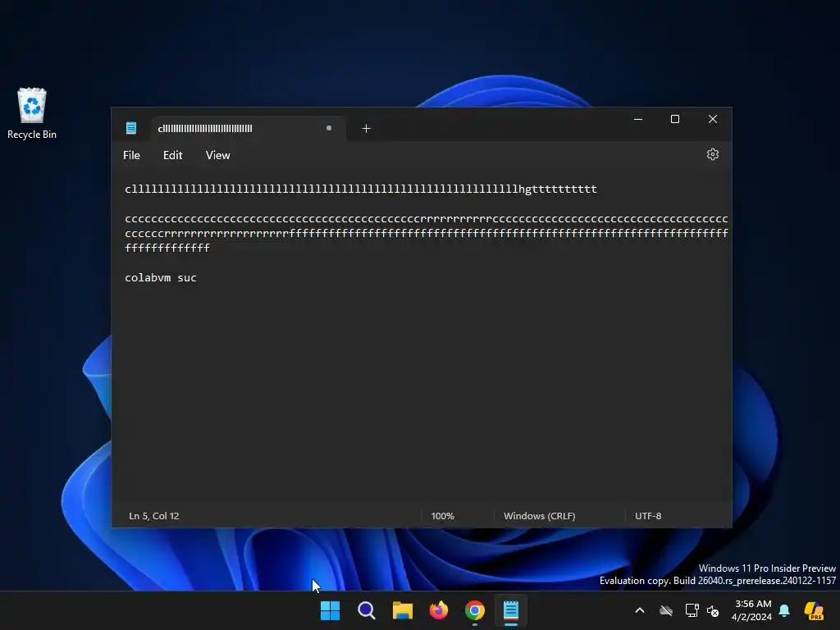
Task: Launch Firefox from the taskbar
Action: click(x=439, y=610)
